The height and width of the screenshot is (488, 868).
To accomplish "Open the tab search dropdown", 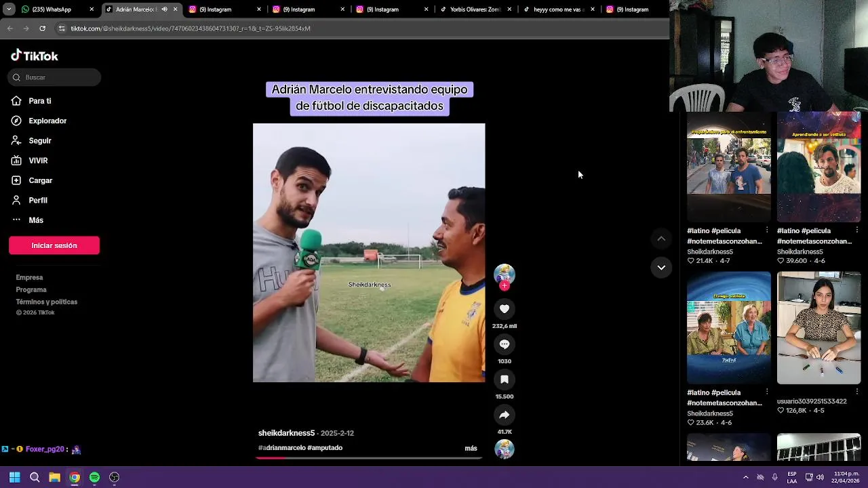I will click(x=9, y=9).
